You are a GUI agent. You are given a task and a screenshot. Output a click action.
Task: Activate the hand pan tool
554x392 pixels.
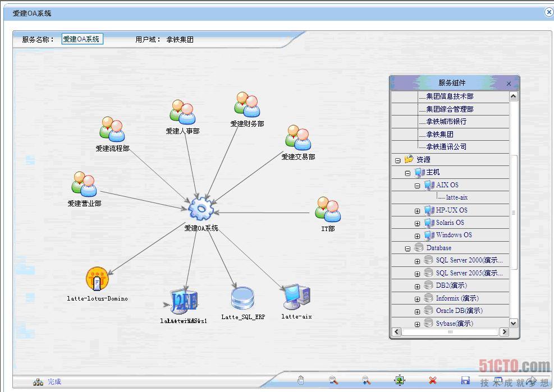click(301, 380)
